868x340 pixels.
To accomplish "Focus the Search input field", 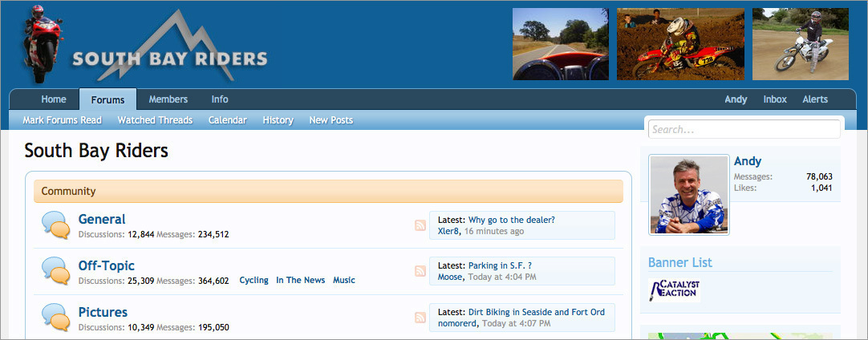I will pos(744,130).
